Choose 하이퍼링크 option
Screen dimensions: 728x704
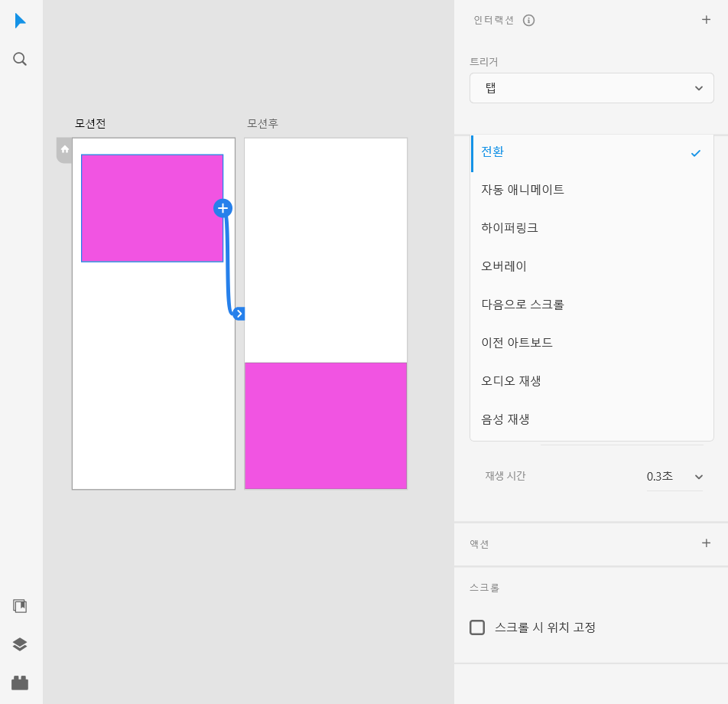click(592, 228)
